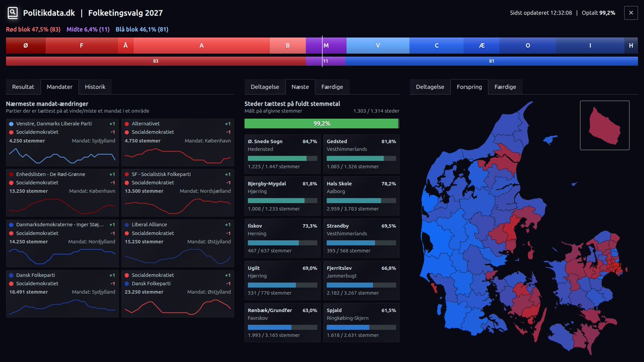Image resolution: width=644 pixels, height=362 pixels.
Task: Open the Ø. Snede Sogn polling card
Action: pos(282,154)
